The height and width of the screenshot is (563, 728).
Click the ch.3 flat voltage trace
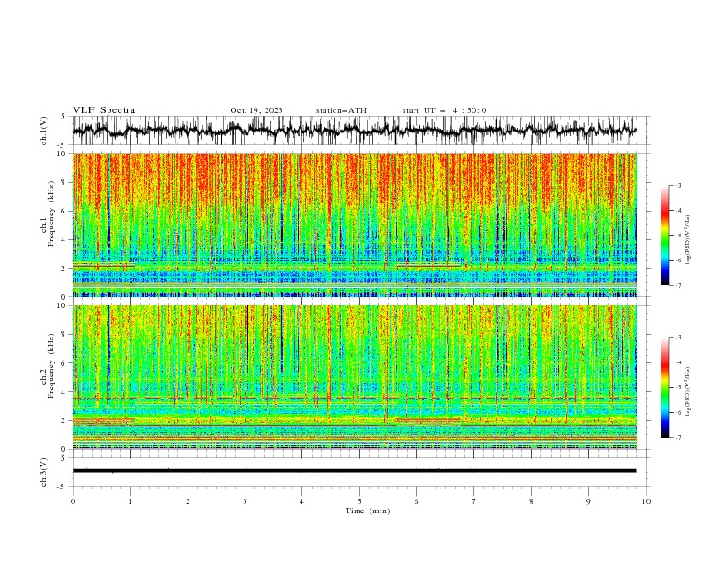click(x=355, y=471)
